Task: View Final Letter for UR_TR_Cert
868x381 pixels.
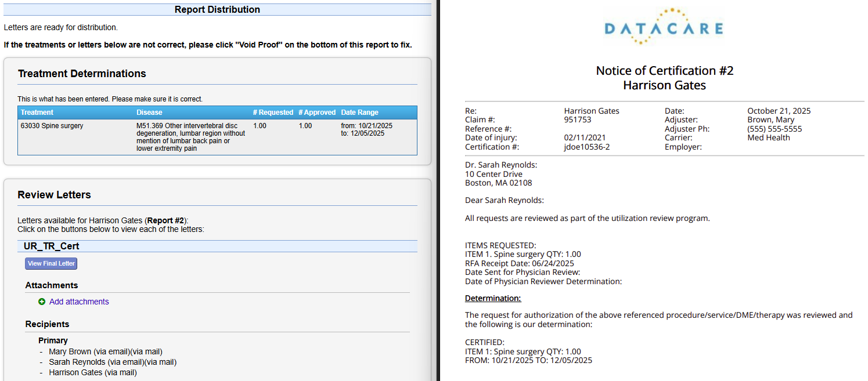Action: click(x=51, y=263)
